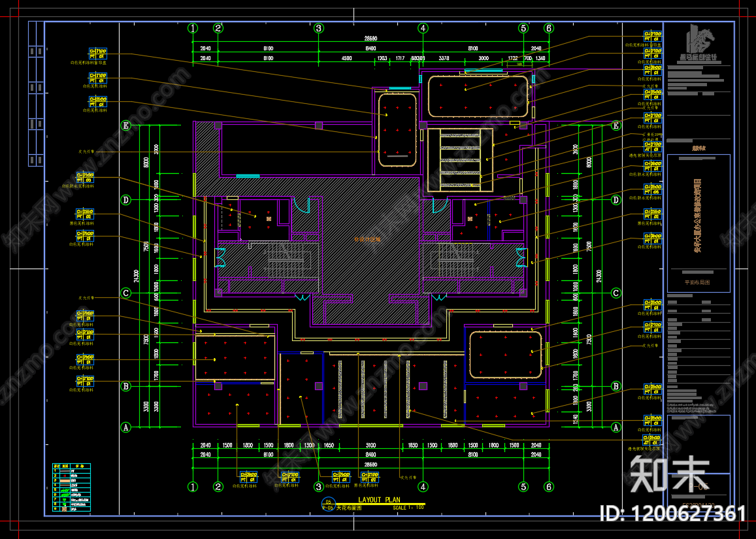The image size is (756, 539).
Task: Click bottom-row grid bubble 2
Action: (x=218, y=487)
